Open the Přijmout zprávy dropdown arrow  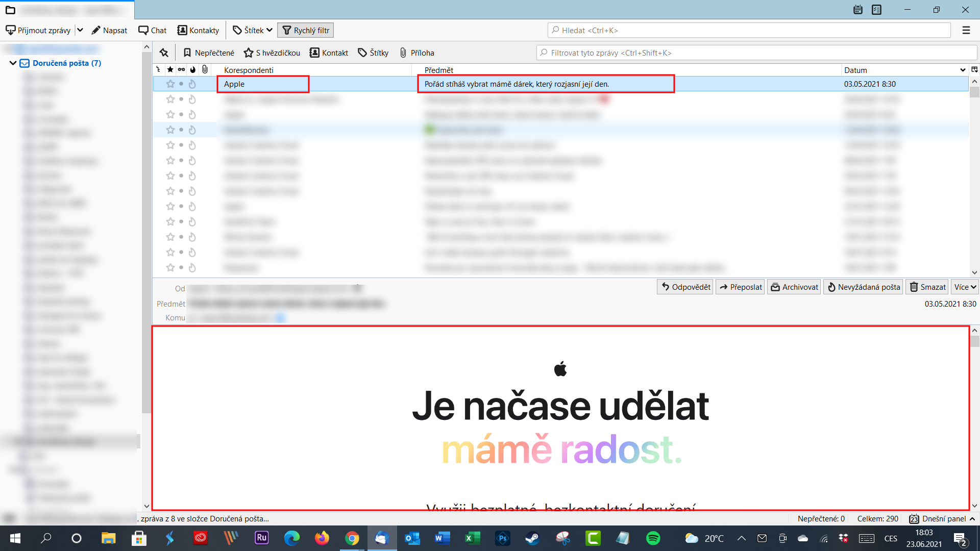(80, 30)
